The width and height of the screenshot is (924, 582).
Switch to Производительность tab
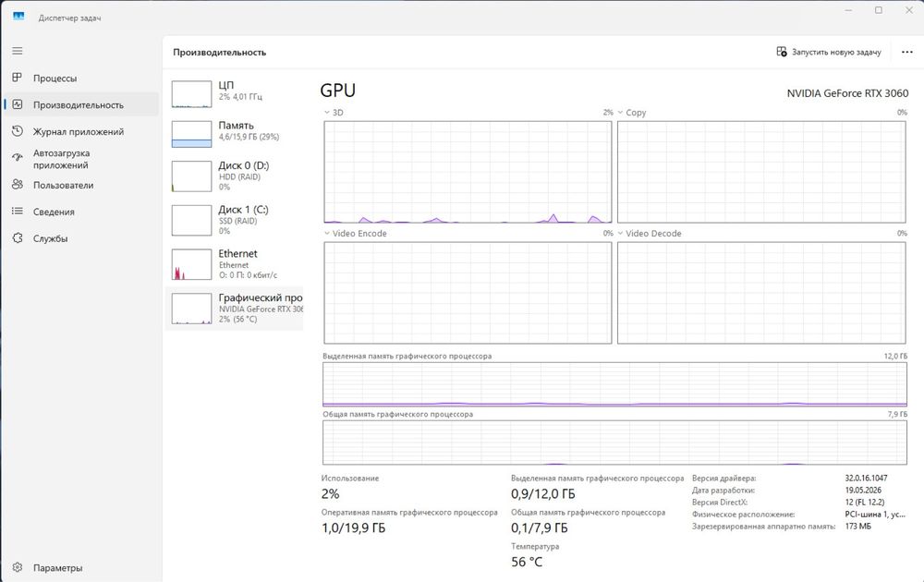[x=80, y=105]
